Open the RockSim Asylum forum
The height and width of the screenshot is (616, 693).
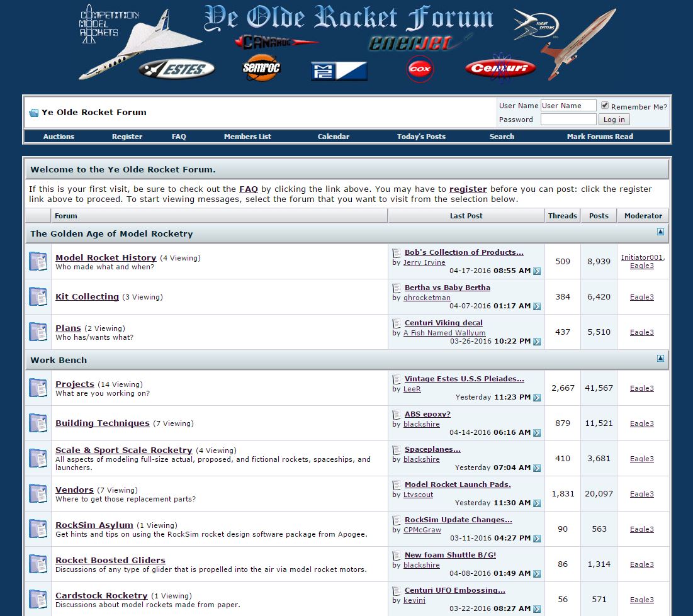[94, 525]
